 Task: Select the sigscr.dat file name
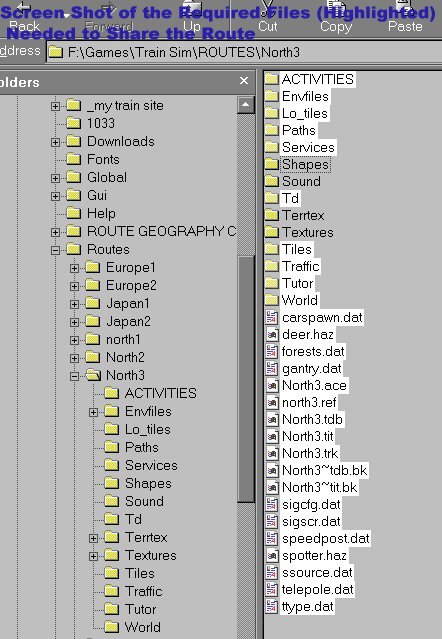(x=311, y=521)
